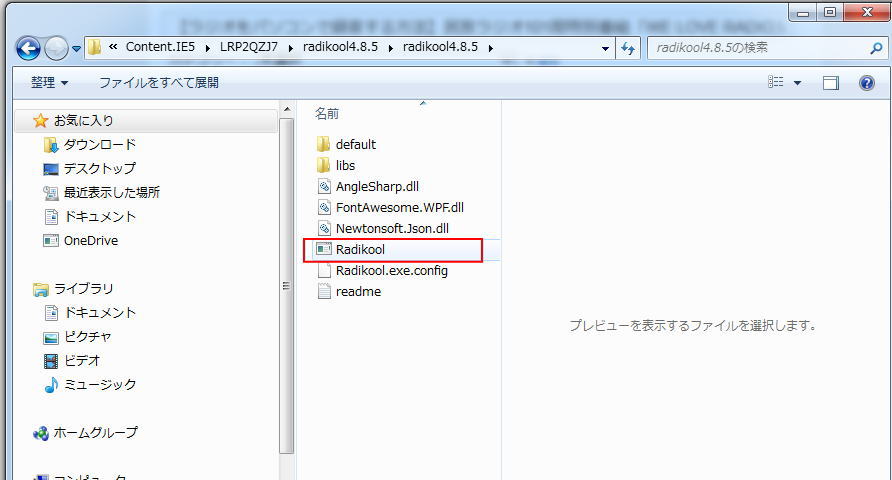Screen dimensions: 892x480
Task: Click the readme file icon
Action: [324, 291]
